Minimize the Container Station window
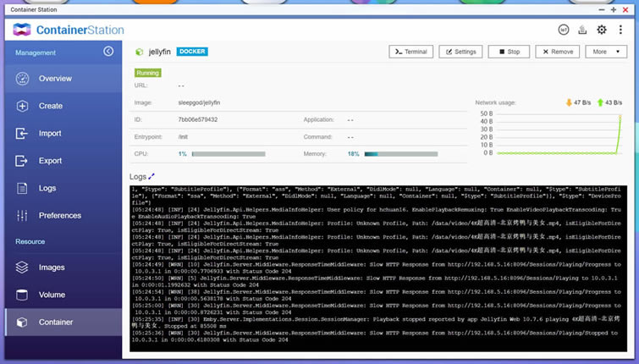The image size is (639, 364). (602, 10)
